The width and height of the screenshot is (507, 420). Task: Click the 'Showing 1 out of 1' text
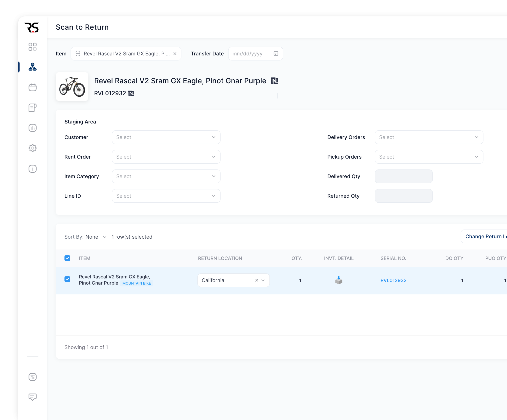[86, 347]
